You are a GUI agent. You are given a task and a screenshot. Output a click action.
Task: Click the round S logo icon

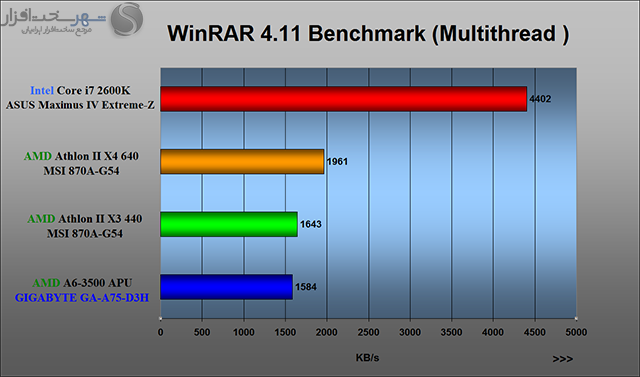(127, 19)
